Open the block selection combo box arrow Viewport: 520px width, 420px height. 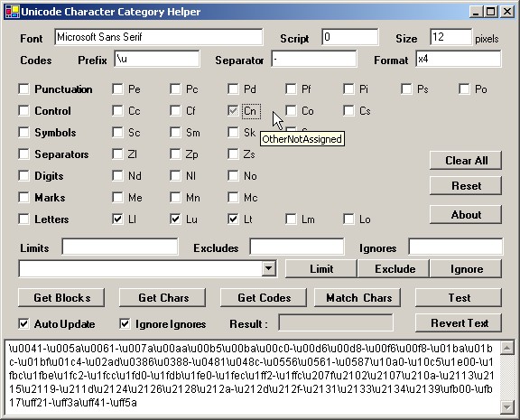coord(269,268)
